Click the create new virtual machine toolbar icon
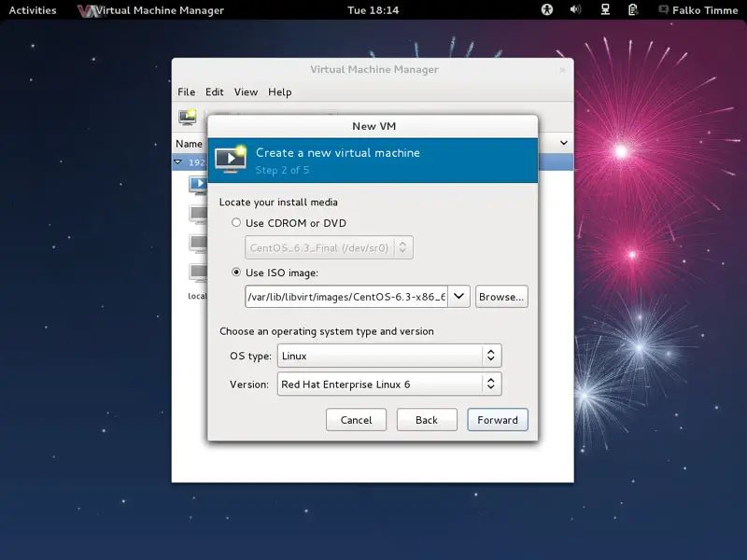Viewport: 747px width, 560px height. [x=188, y=118]
